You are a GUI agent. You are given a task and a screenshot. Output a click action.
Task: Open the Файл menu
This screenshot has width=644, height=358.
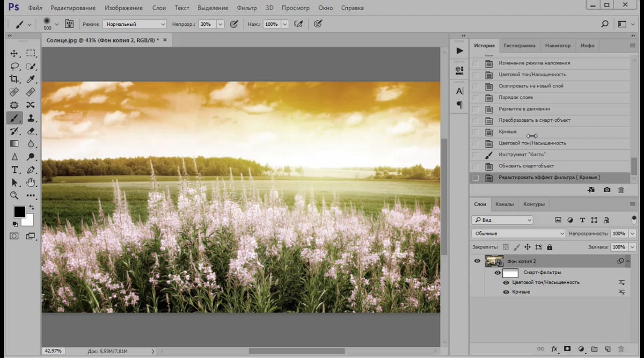[x=35, y=8]
